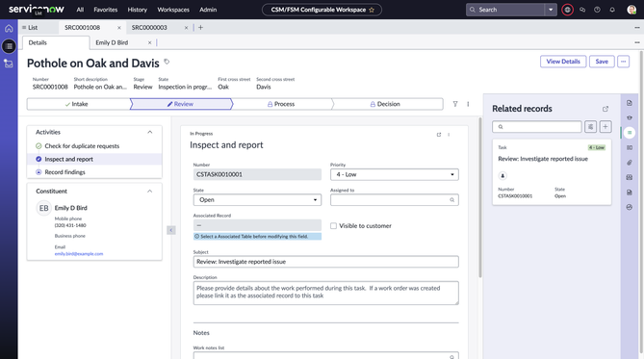644x359 pixels.
Task: Click the Related records search field
Action: pos(537,127)
